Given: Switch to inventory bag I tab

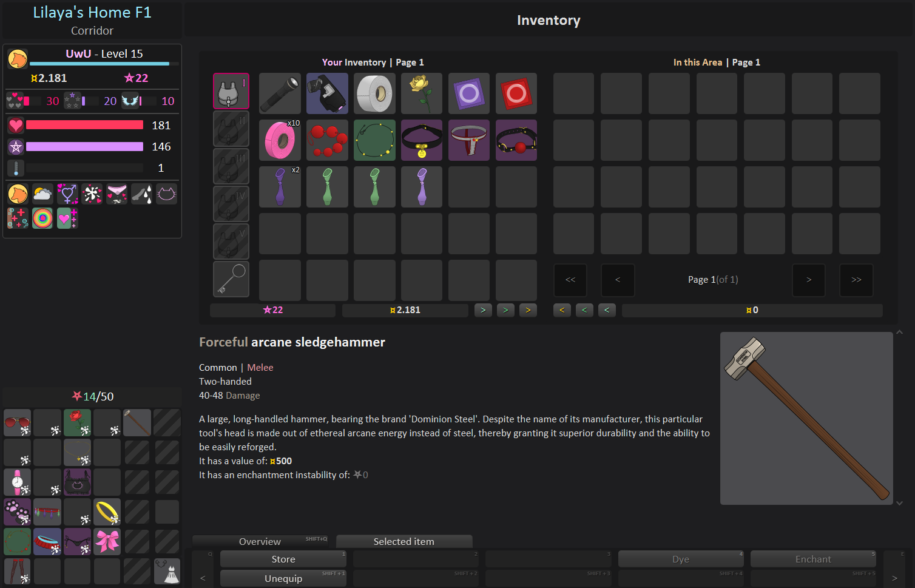Looking at the screenshot, I should [231, 91].
